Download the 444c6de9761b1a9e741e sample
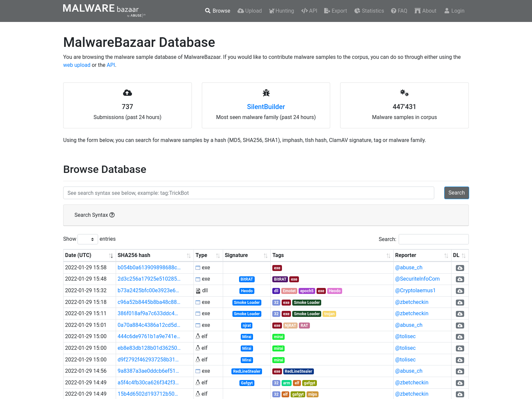 (460, 337)
